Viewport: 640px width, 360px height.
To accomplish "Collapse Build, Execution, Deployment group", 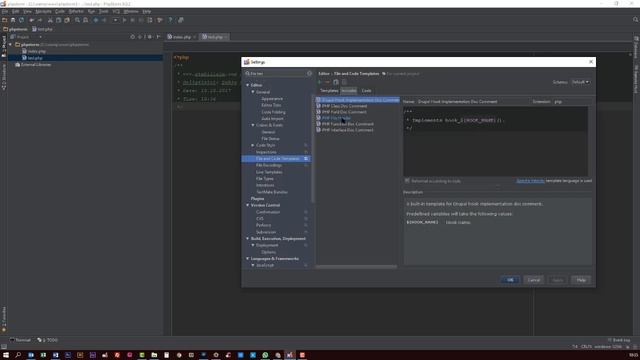I will coord(247,239).
